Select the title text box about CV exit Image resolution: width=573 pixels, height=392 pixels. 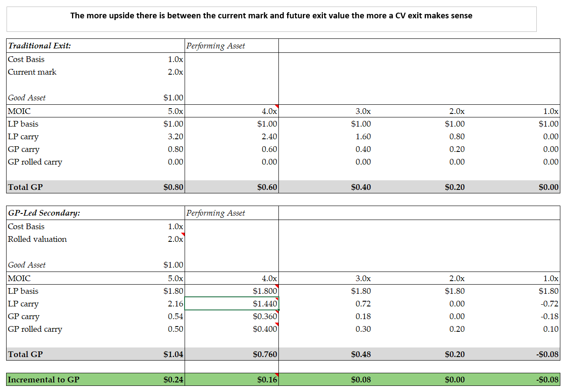pyautogui.click(x=271, y=19)
